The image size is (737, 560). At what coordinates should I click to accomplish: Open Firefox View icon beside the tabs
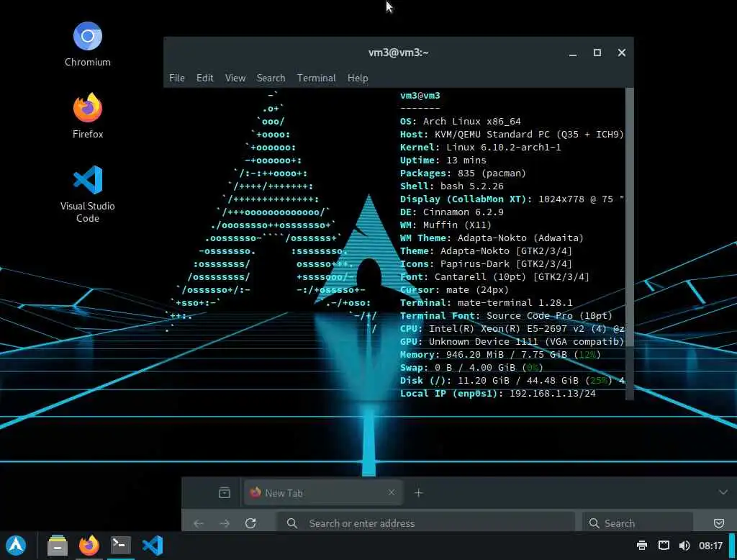coord(225,493)
